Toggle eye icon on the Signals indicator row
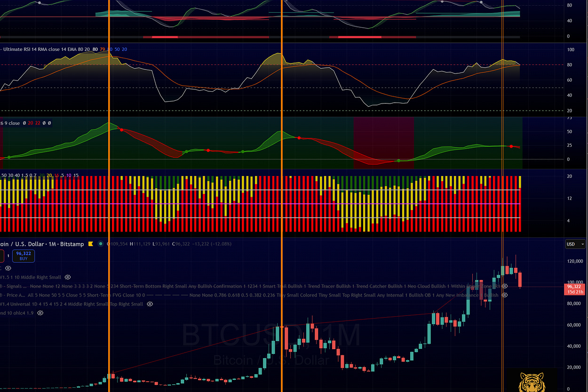Screen dimensions: 588x392 click(504, 286)
